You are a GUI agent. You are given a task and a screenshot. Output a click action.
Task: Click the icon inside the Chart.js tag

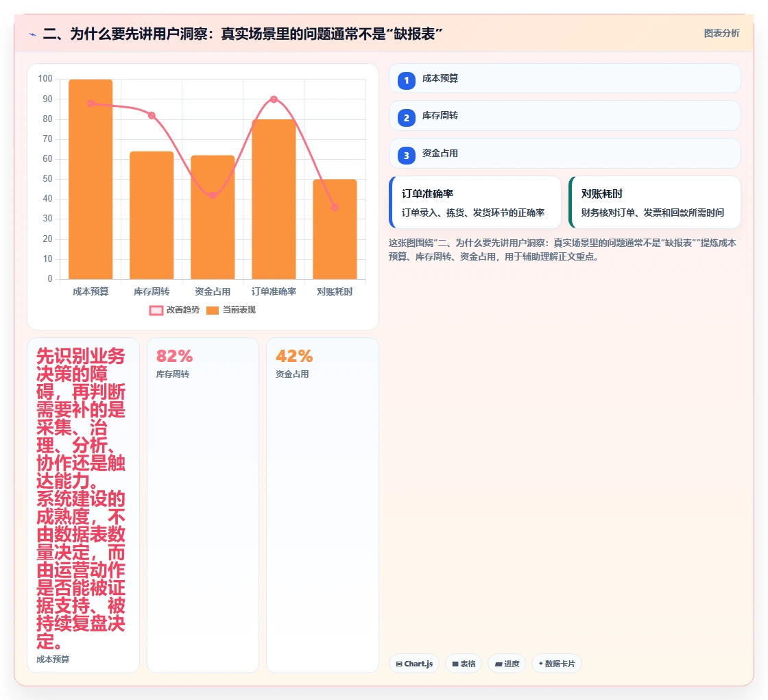[399, 664]
